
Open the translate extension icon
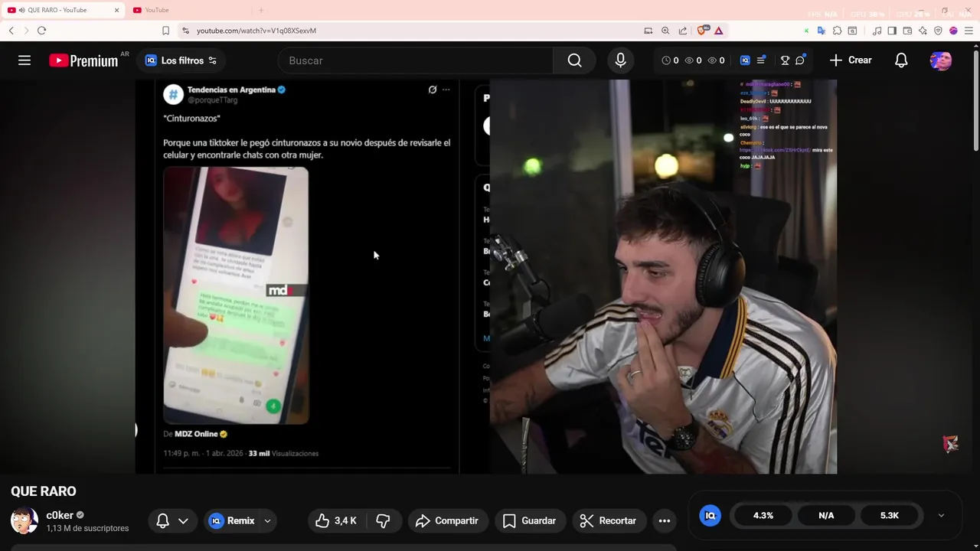pyautogui.click(x=822, y=31)
